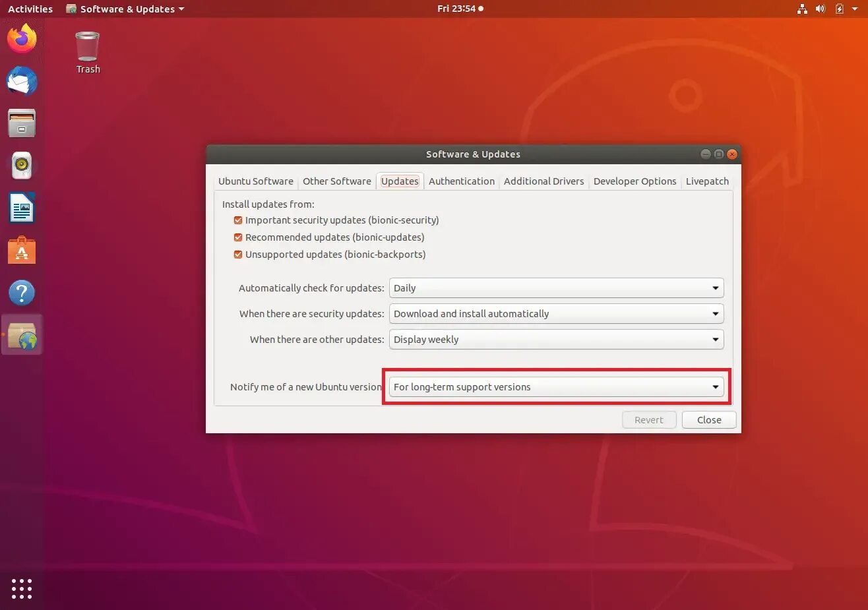
Task: Open Software & Updates app menu in top bar
Action: point(125,9)
